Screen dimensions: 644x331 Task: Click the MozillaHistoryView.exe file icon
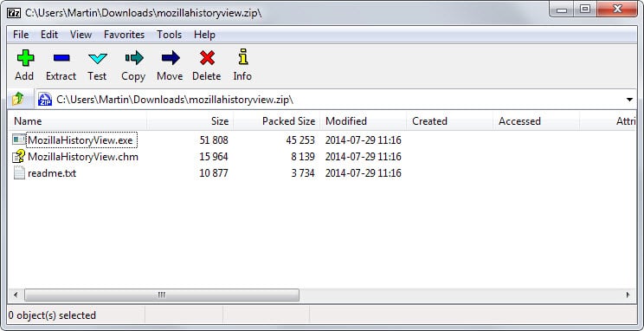tap(19, 140)
